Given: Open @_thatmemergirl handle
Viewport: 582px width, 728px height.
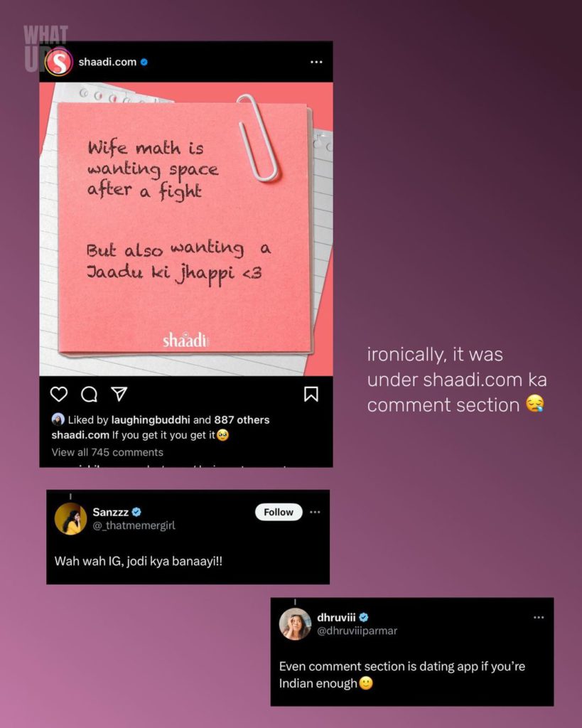Looking at the screenshot, I should click(134, 525).
